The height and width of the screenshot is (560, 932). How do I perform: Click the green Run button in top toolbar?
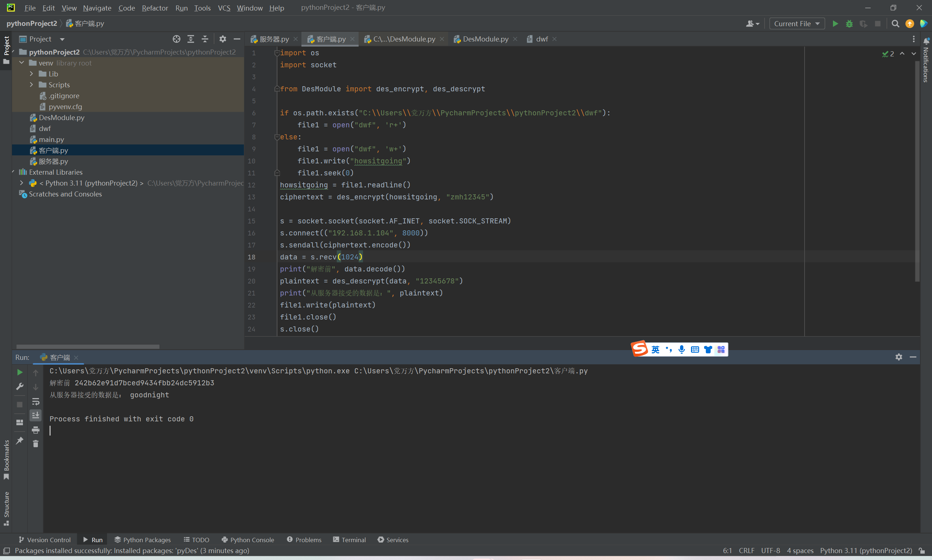[x=835, y=24]
